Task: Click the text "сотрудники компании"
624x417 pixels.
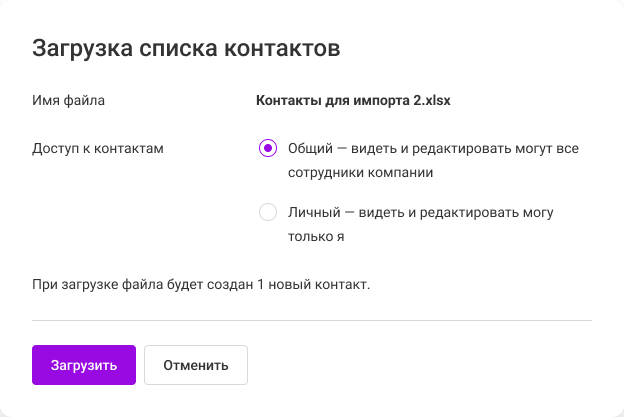Action: pos(360,172)
